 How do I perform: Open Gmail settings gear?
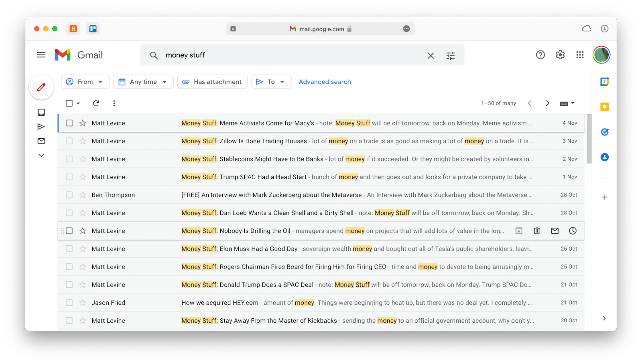(x=560, y=55)
